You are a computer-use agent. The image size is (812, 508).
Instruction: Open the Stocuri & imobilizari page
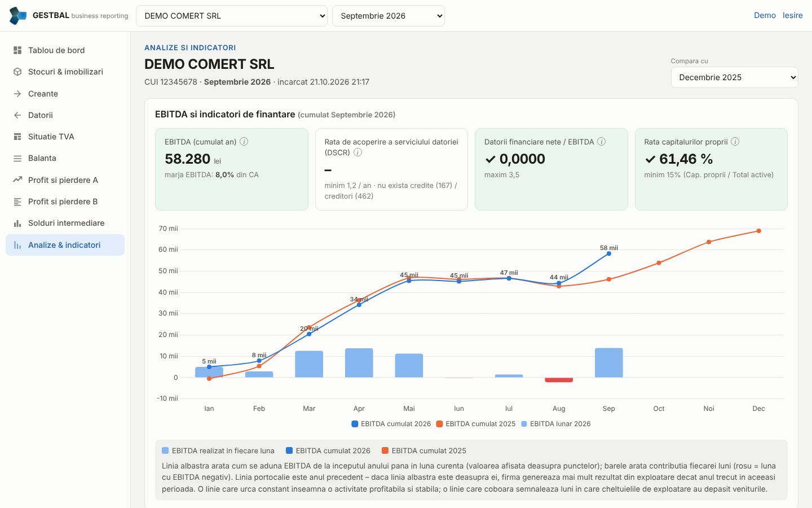pyautogui.click(x=65, y=72)
